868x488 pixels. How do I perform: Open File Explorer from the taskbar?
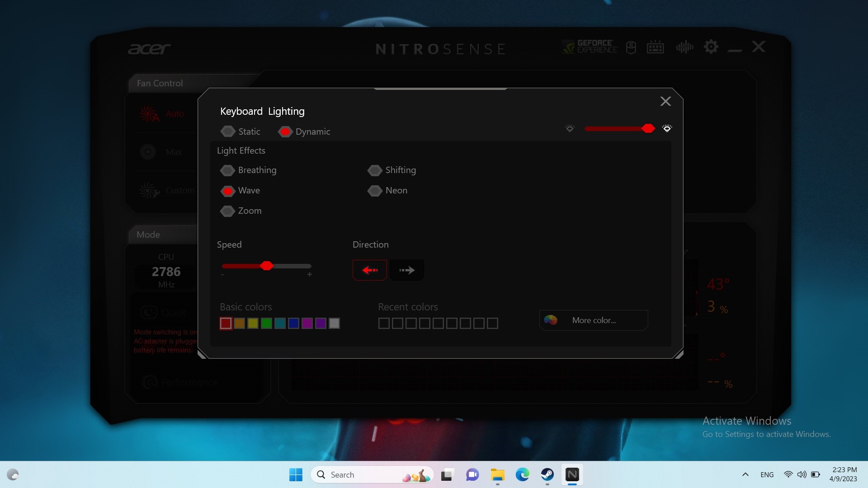[497, 475]
